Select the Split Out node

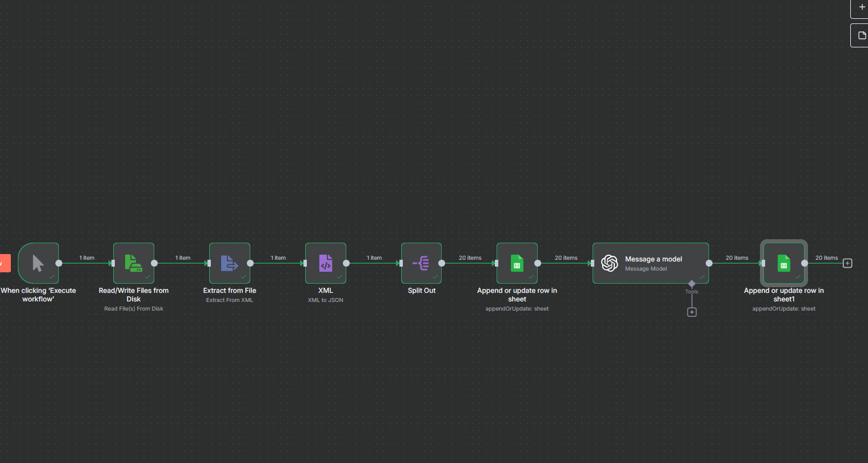(x=421, y=263)
